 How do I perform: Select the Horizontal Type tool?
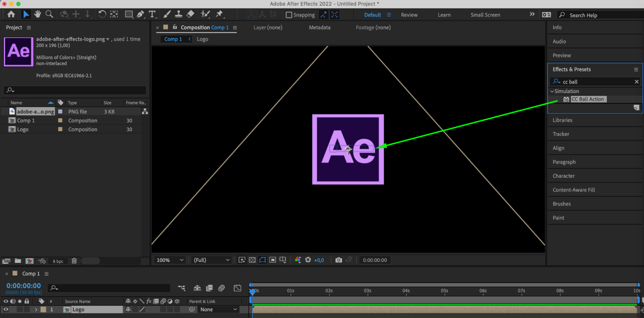(152, 14)
